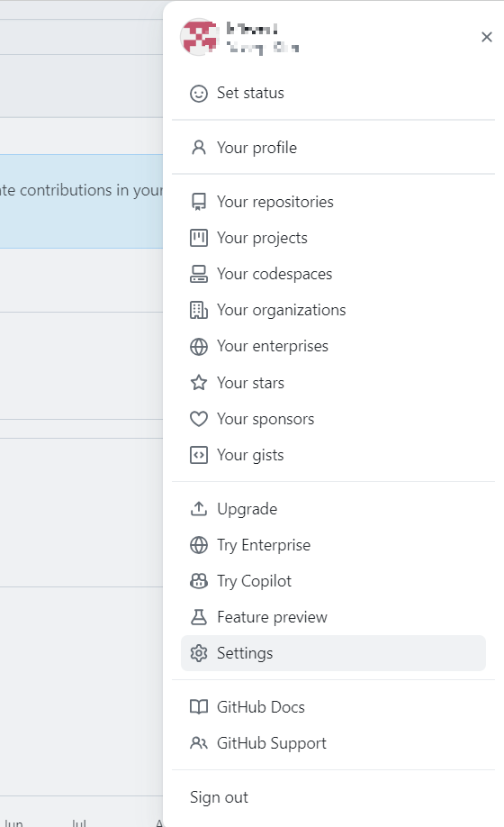This screenshot has height=827, width=504.
Task: Click the smiley face Set status icon
Action: point(199,94)
